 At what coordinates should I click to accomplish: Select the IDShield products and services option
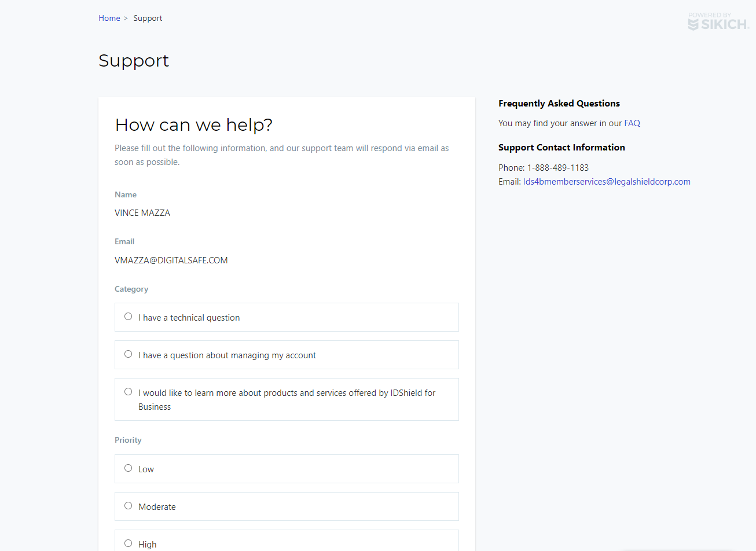pyautogui.click(x=128, y=391)
